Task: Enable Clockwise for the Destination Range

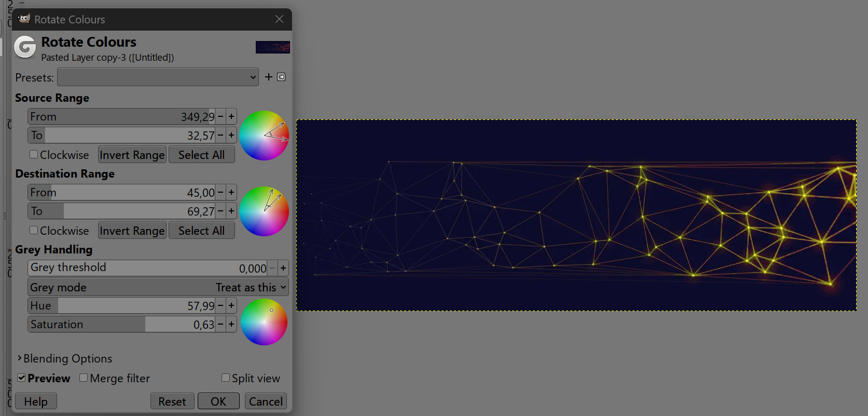Action: [34, 230]
